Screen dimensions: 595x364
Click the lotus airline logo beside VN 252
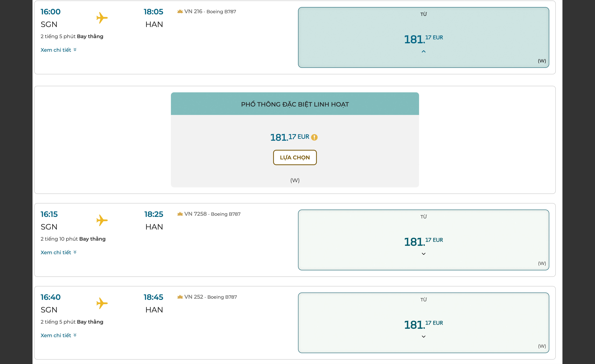pyautogui.click(x=180, y=297)
